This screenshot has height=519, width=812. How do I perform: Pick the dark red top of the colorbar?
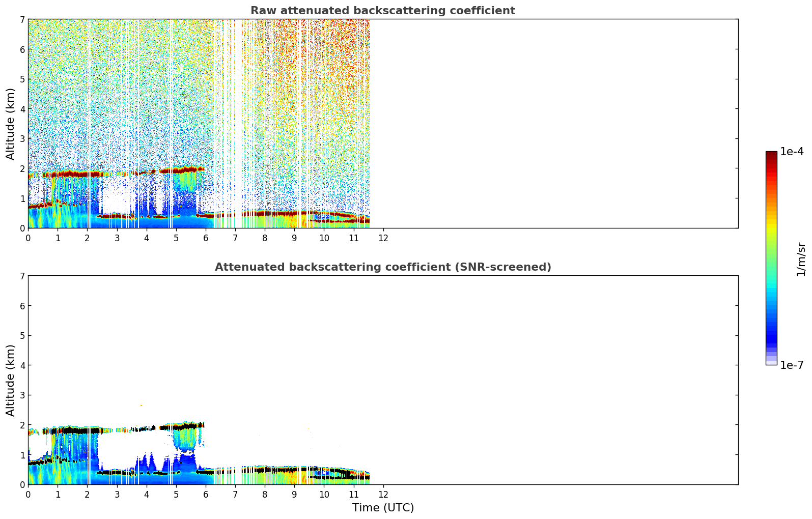(x=771, y=154)
